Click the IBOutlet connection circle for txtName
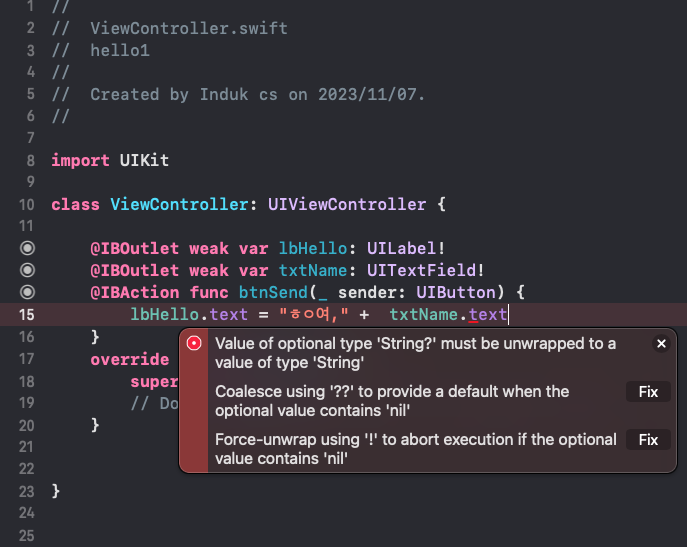Viewport: 687px width, 547px height. (x=27, y=270)
